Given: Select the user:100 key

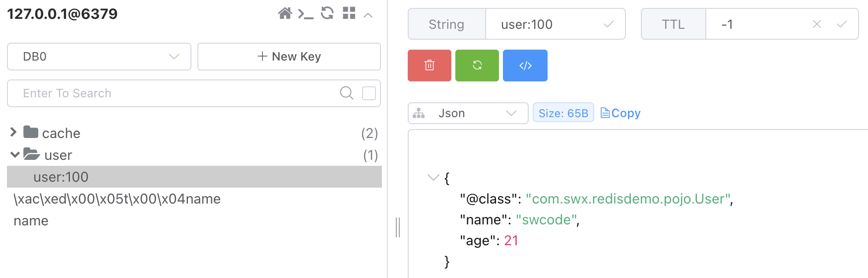Looking at the screenshot, I should pyautogui.click(x=61, y=177).
